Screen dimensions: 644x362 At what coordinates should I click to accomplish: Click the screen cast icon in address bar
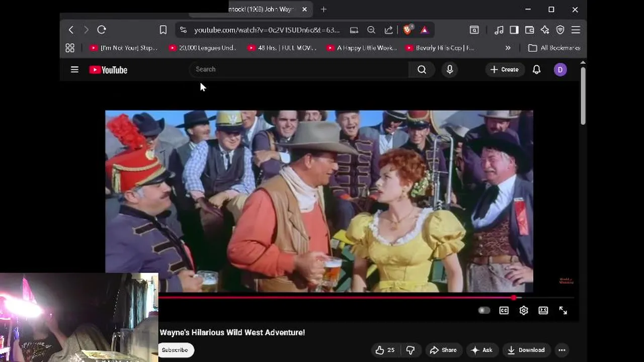point(354,30)
